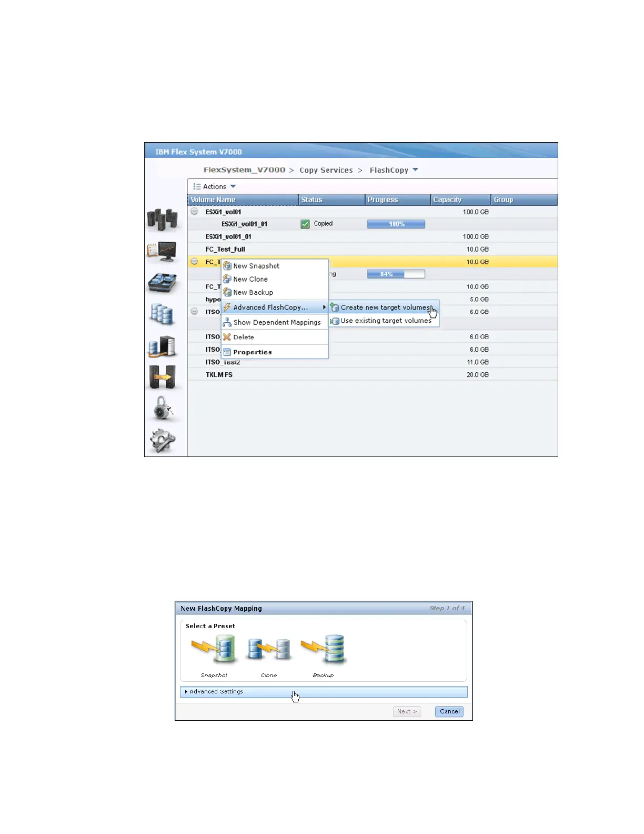644x834 pixels.
Task: Go to FlexSystem_V7000 breadcrumb
Action: point(244,170)
